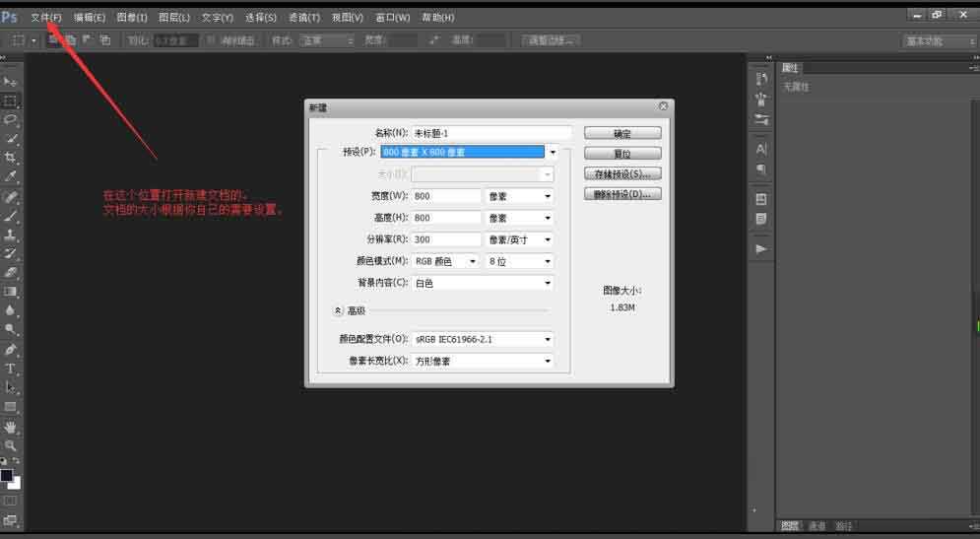Select the Eyedropper tool
980x539 pixels.
pyautogui.click(x=11, y=176)
